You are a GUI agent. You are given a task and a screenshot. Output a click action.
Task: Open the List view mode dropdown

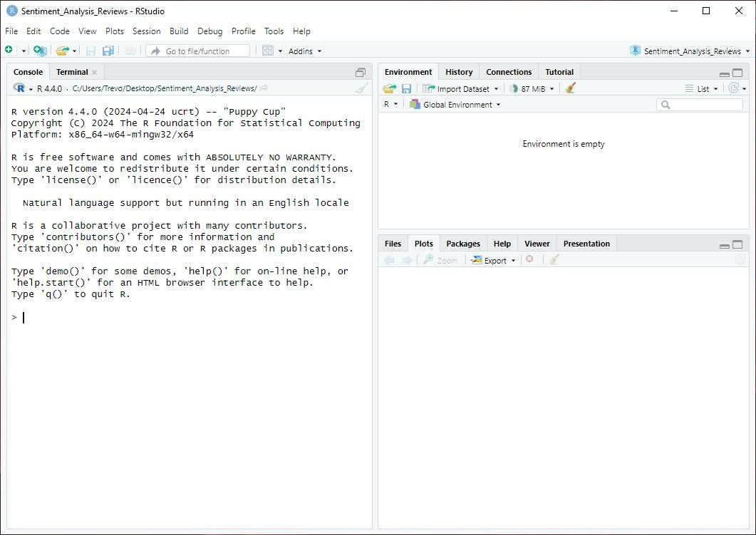pyautogui.click(x=702, y=88)
